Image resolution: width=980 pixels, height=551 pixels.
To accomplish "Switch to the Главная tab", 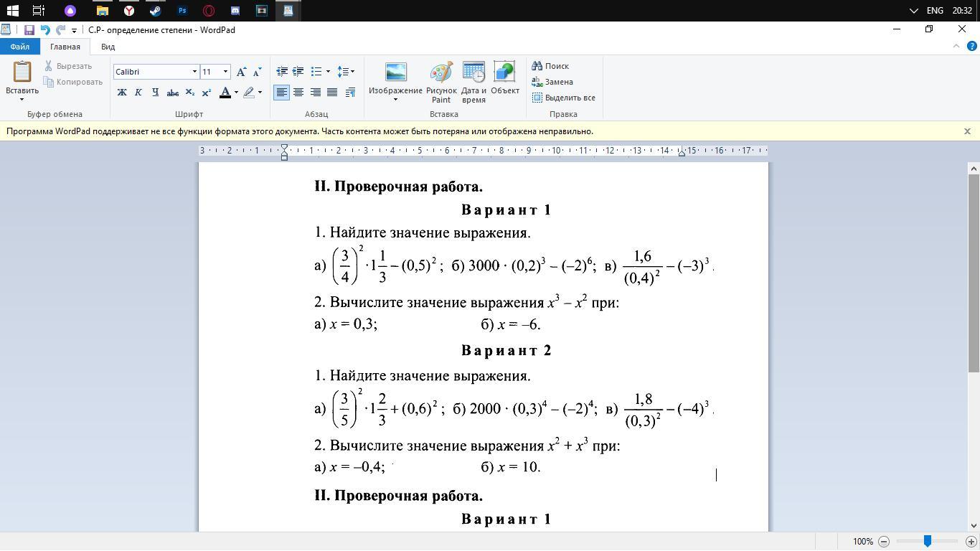I will [65, 47].
